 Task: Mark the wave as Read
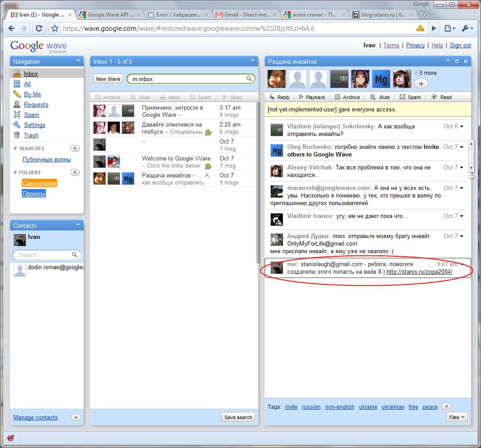[441, 97]
